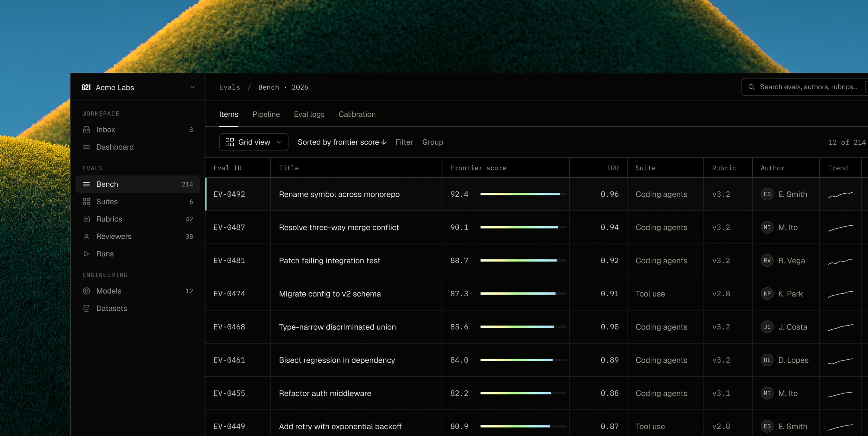Viewport: 868px width, 436px height.
Task: Go to Inbox in the sidebar
Action: point(138,130)
